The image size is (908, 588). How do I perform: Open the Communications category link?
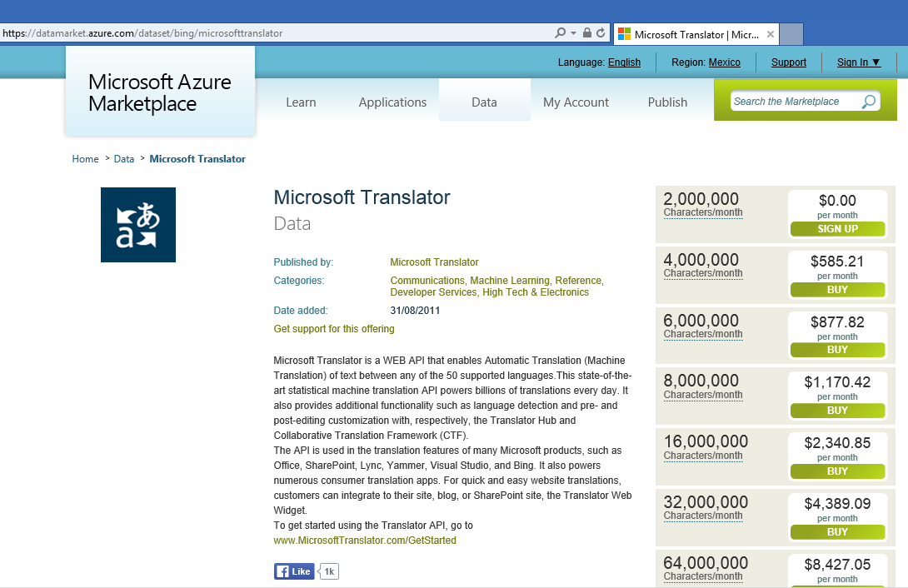click(427, 280)
